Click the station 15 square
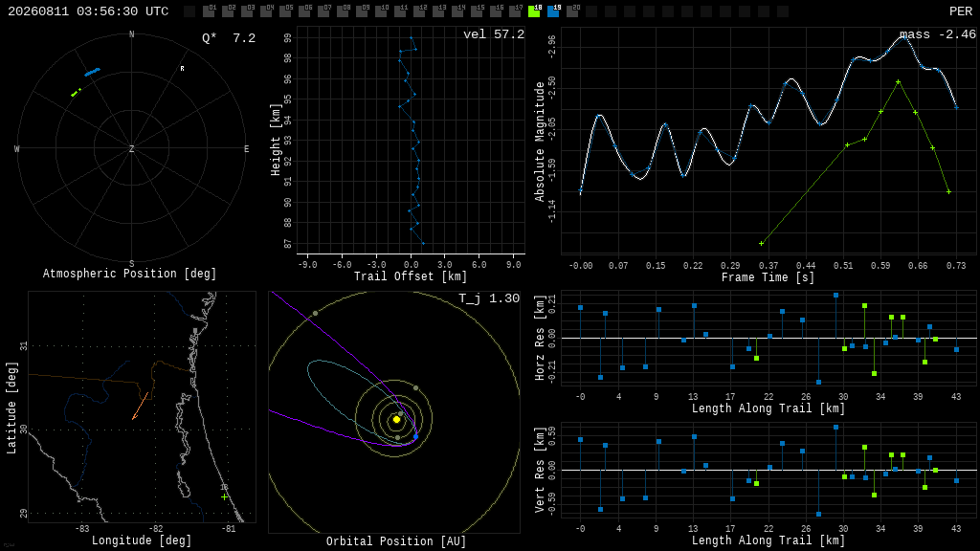Screen dimensions: 980x551 [x=477, y=11]
